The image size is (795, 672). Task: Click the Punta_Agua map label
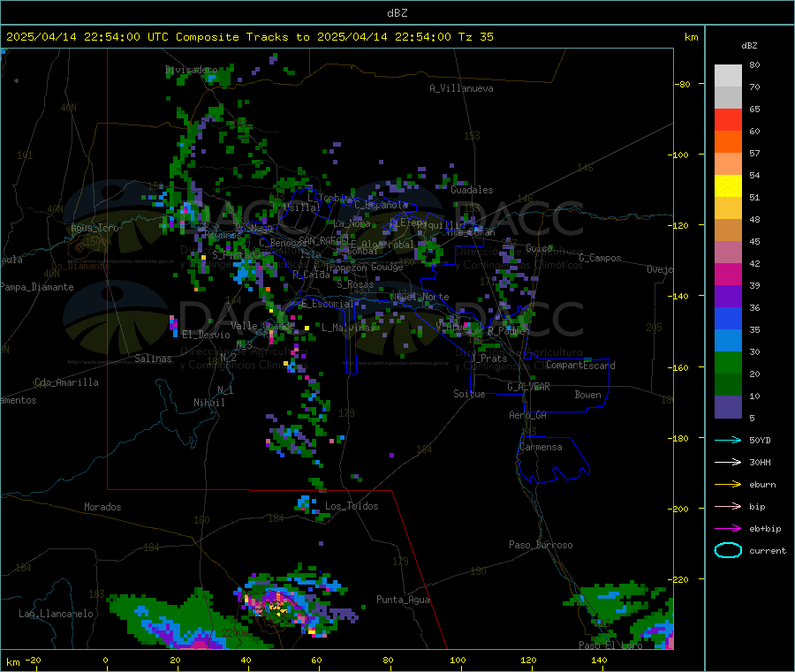click(403, 600)
